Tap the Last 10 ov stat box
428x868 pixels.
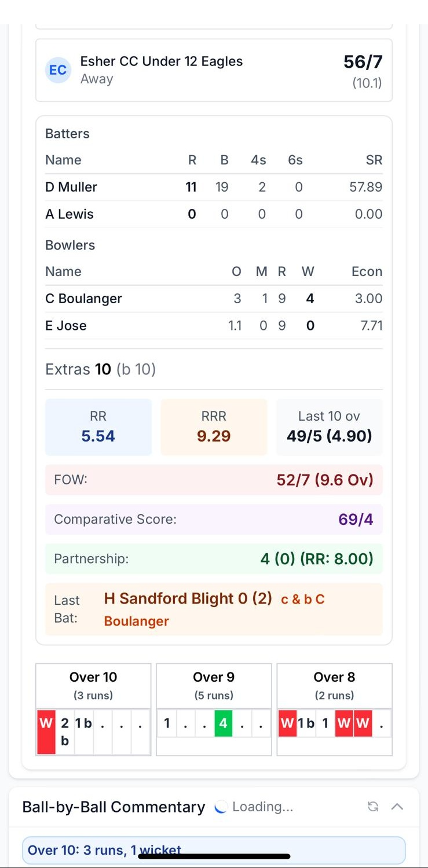(x=329, y=427)
